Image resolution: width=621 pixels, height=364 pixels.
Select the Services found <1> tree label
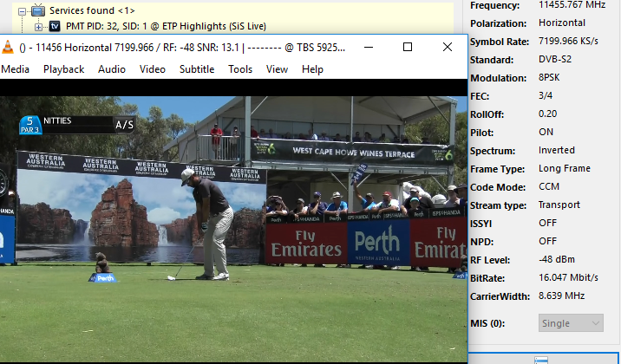(92, 10)
